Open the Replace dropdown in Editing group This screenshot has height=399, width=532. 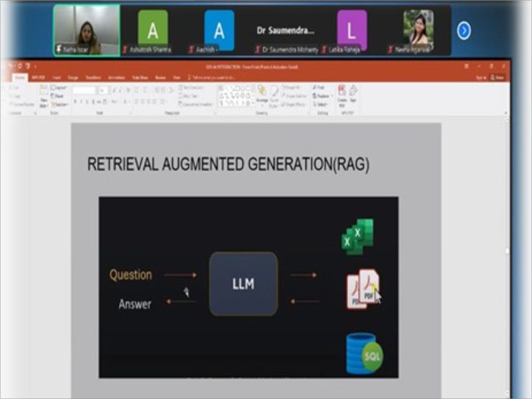coord(321,96)
